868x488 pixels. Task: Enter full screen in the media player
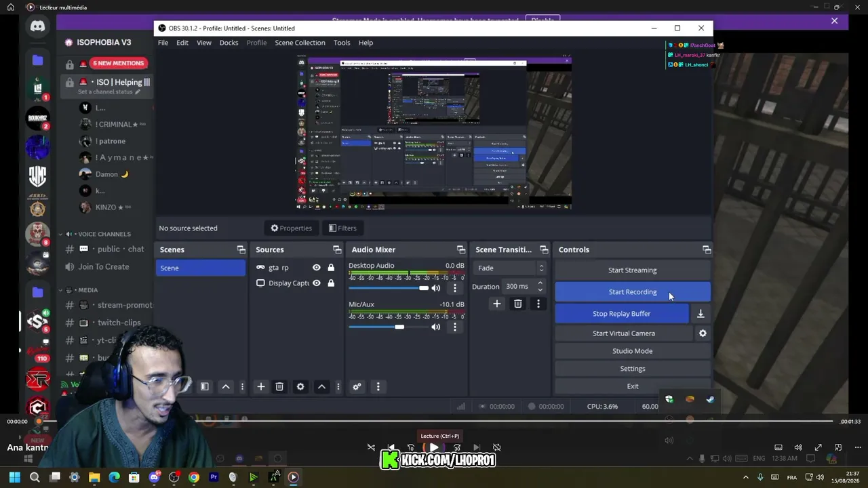click(818, 447)
